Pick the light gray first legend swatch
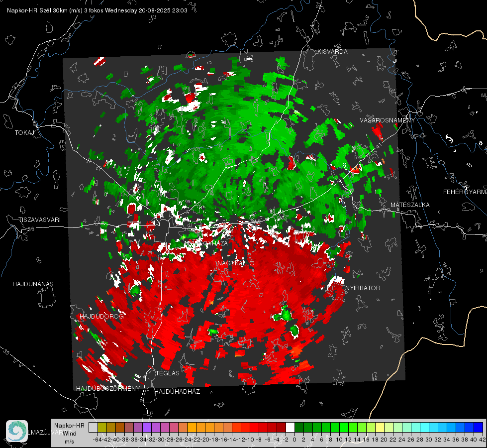This screenshot has width=487, height=448. pos(93,427)
